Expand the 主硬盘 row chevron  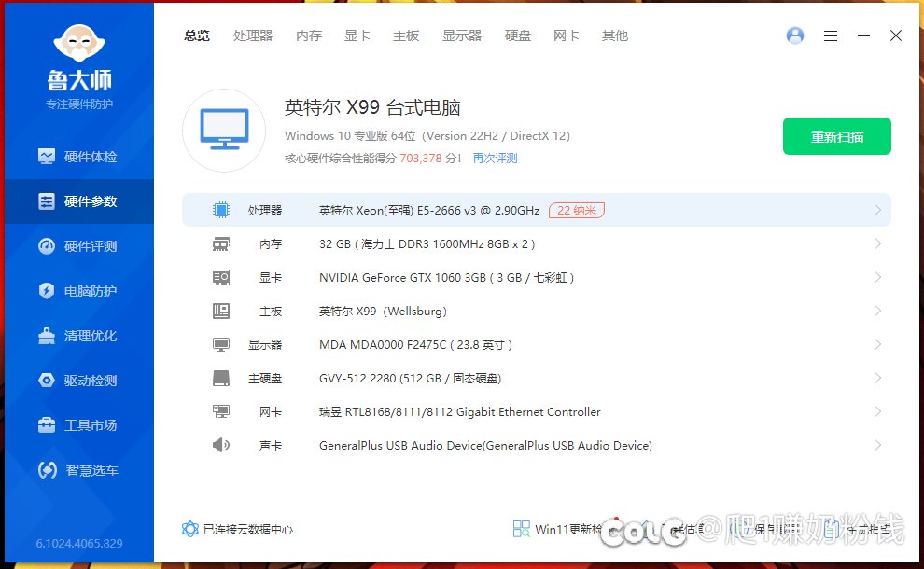coord(878,378)
